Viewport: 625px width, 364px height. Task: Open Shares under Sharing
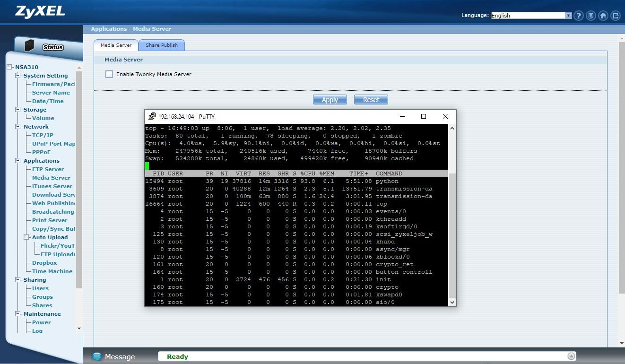tap(42, 305)
